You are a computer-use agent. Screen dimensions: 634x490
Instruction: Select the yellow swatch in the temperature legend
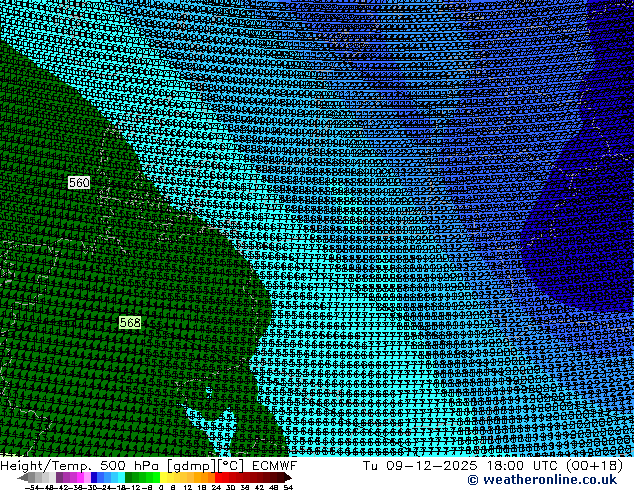170,477
